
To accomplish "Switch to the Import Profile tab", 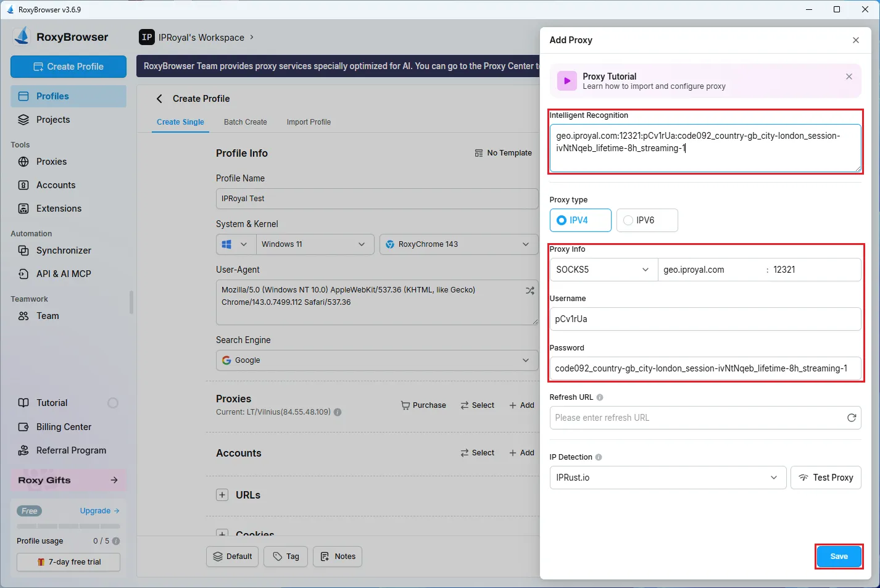I will point(309,122).
